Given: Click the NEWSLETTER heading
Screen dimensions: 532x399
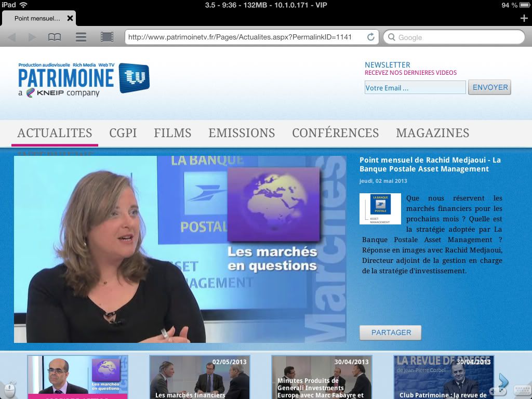Looking at the screenshot, I should (x=388, y=65).
